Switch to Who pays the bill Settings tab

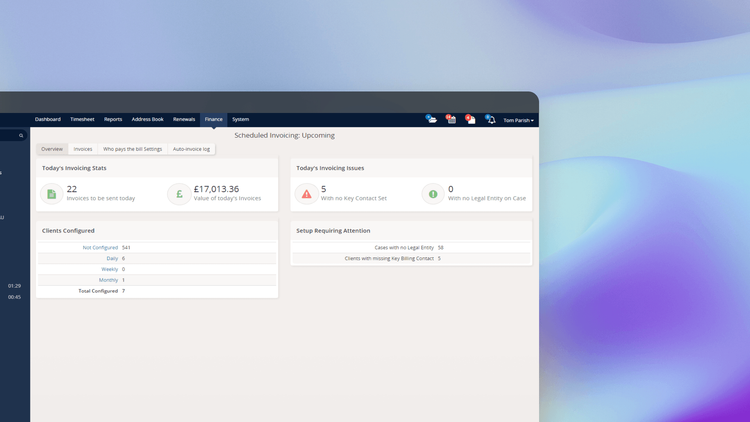pyautogui.click(x=132, y=149)
